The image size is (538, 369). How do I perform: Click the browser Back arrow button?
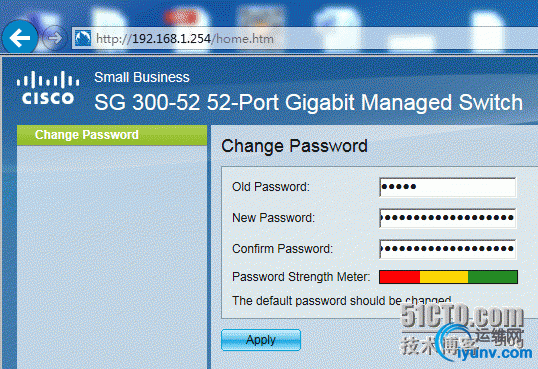tap(20, 37)
